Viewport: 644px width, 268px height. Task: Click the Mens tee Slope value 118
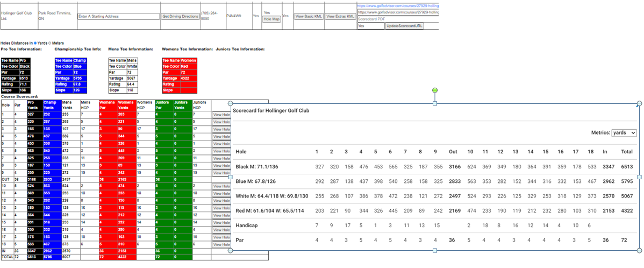coord(133,90)
